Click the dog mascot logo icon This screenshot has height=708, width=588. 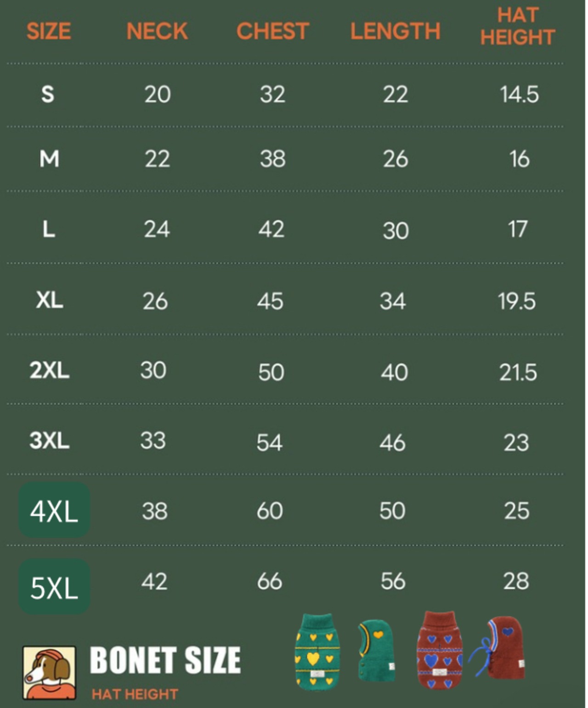pos(49,672)
